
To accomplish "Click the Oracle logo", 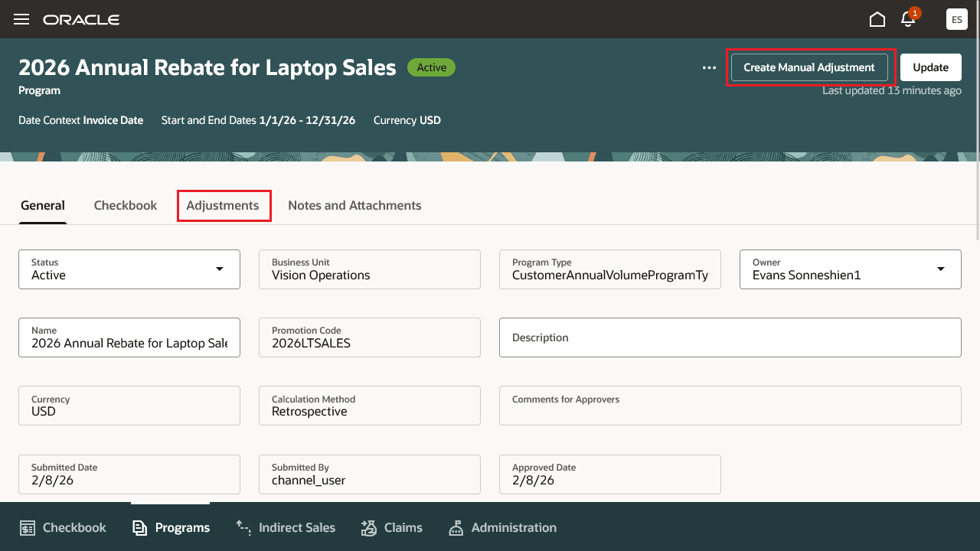I will tap(81, 19).
